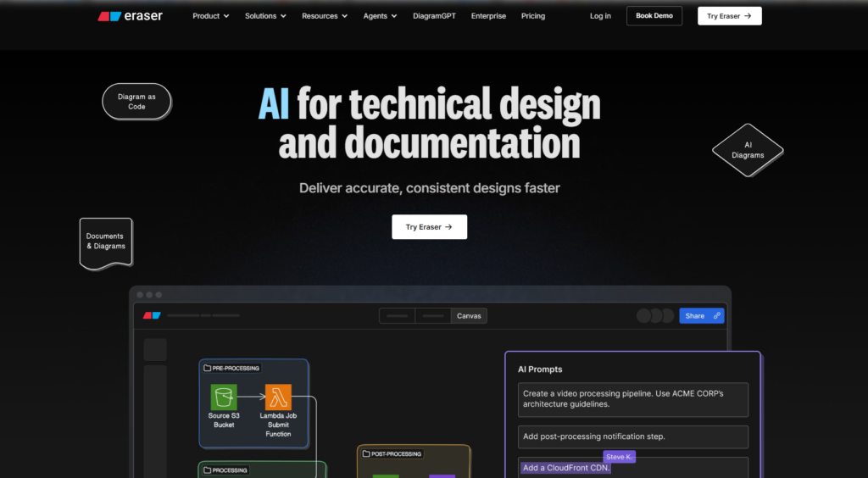Viewport: 868px width, 478px height.
Task: Select the video processing pipeline prompt
Action: pyautogui.click(x=633, y=399)
